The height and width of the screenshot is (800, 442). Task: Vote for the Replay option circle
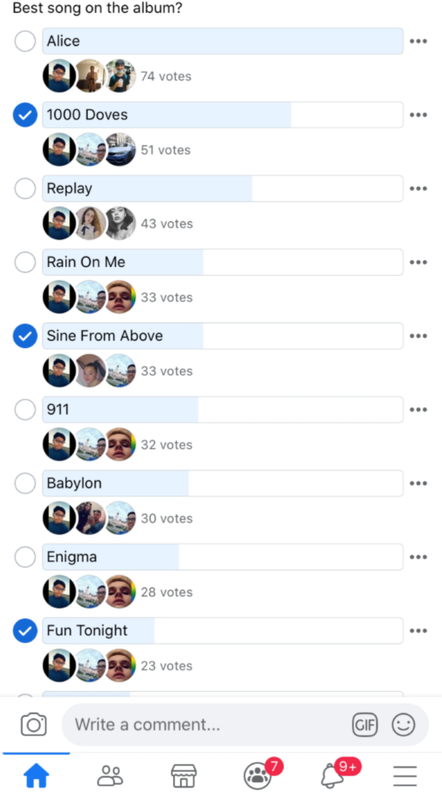25,188
